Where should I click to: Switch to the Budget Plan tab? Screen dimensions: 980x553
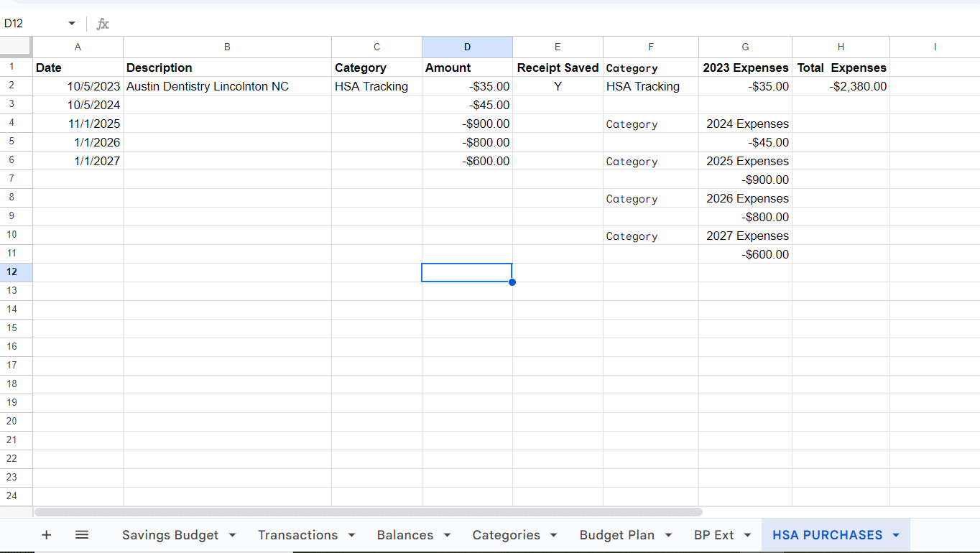[617, 535]
